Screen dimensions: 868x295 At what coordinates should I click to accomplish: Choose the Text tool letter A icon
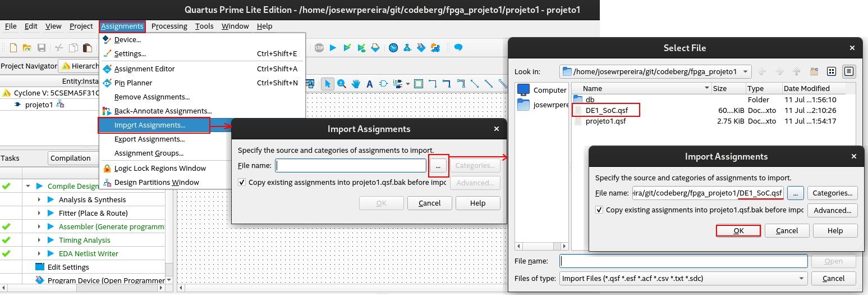point(370,84)
